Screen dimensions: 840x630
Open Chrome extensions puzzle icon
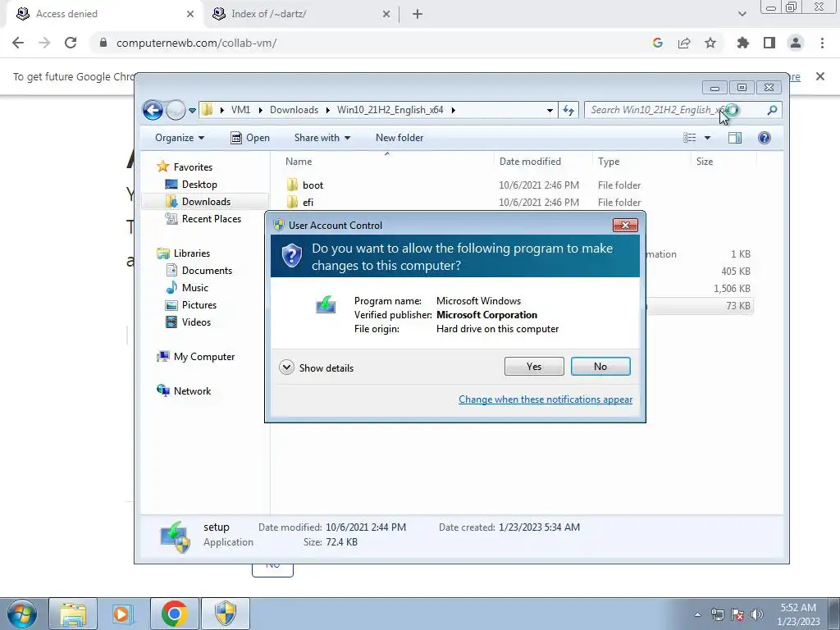pos(742,43)
